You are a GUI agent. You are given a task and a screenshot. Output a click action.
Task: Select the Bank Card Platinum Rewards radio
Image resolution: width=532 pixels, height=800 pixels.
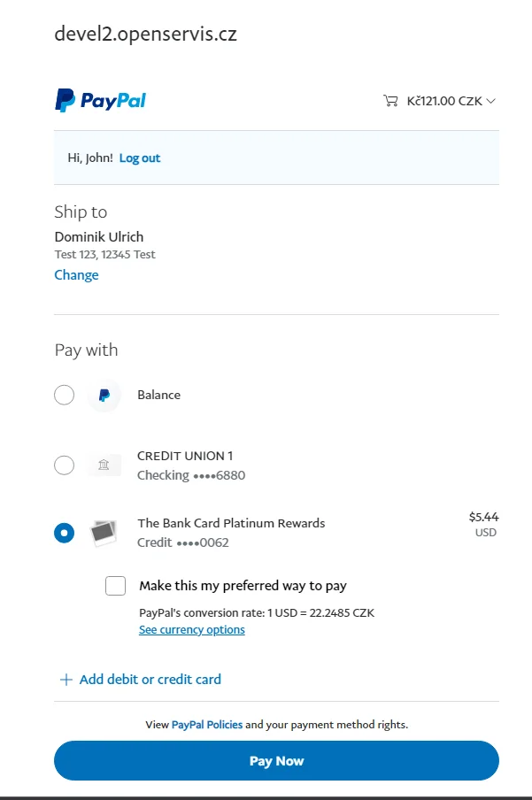pyautogui.click(x=65, y=533)
